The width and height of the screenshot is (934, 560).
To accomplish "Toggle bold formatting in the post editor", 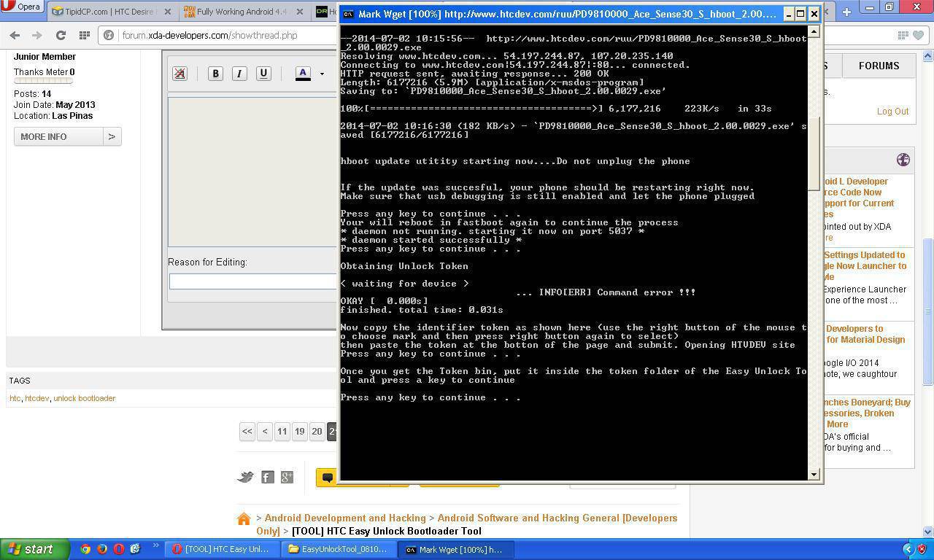I will click(215, 73).
